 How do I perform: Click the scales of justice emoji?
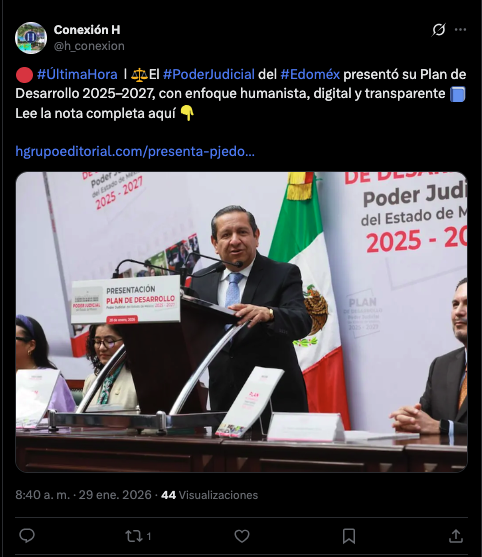pos(139,75)
